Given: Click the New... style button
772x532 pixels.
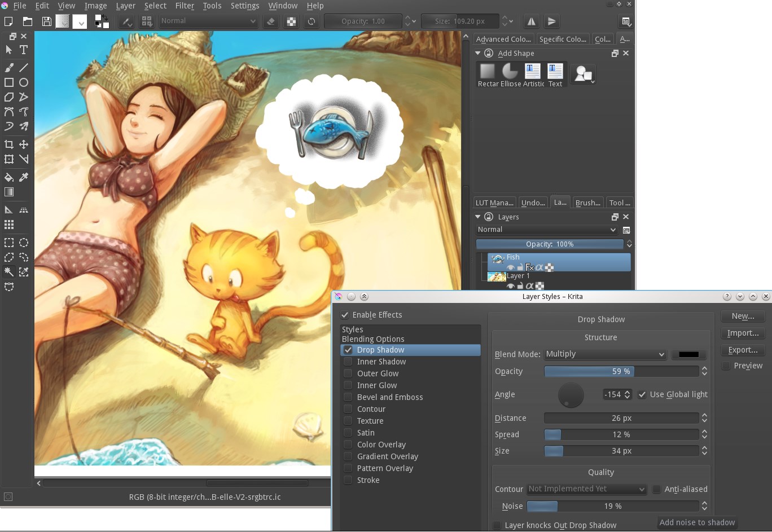Looking at the screenshot, I should coord(743,316).
